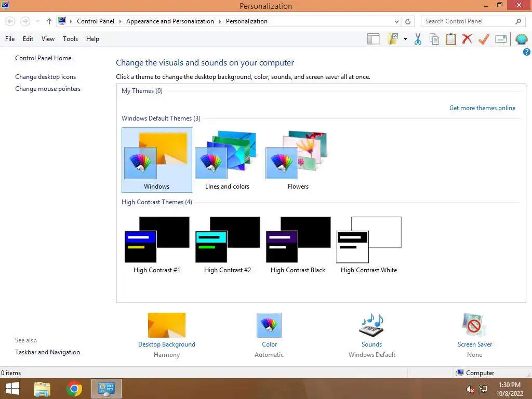Click Get more themes online
Screen dimensions: 532x399
tap(482, 108)
